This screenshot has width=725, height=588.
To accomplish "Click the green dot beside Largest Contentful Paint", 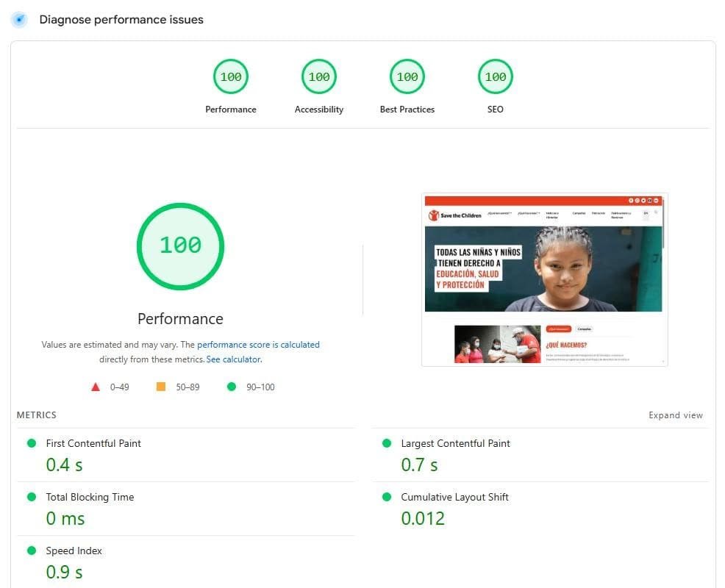I will coord(387,443).
